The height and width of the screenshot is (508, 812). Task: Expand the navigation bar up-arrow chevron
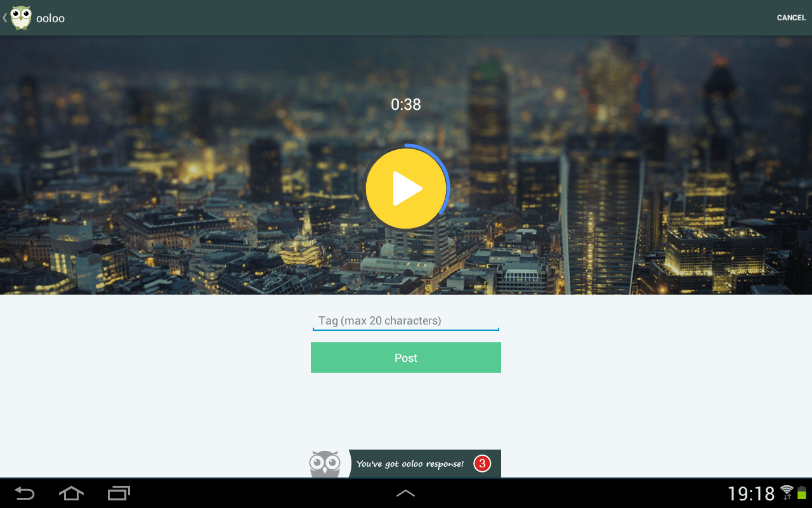tap(406, 493)
